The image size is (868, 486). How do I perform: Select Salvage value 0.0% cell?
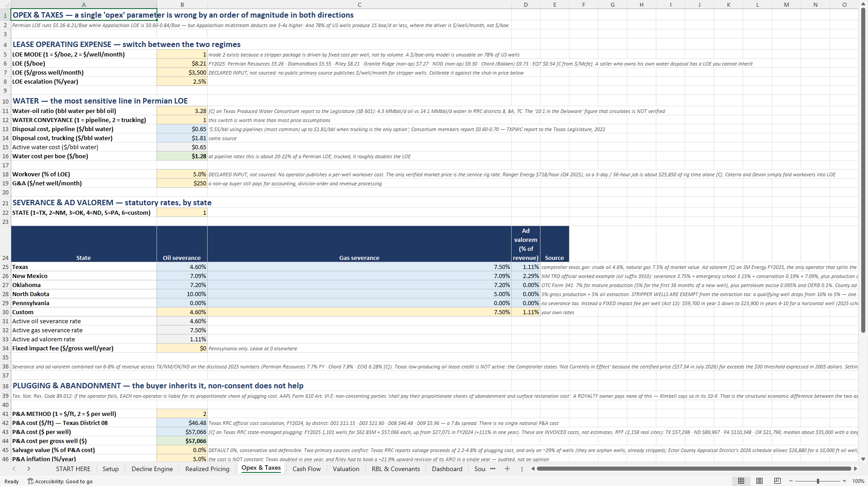(x=182, y=450)
